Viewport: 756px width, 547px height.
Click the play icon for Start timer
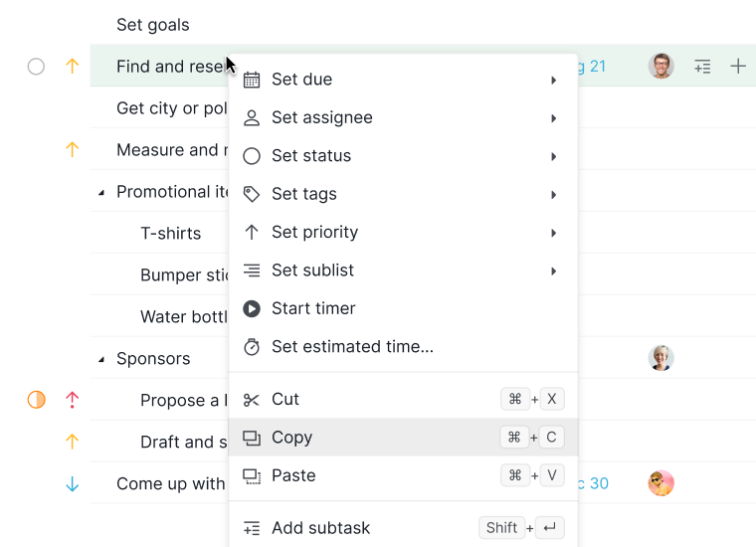pos(252,308)
